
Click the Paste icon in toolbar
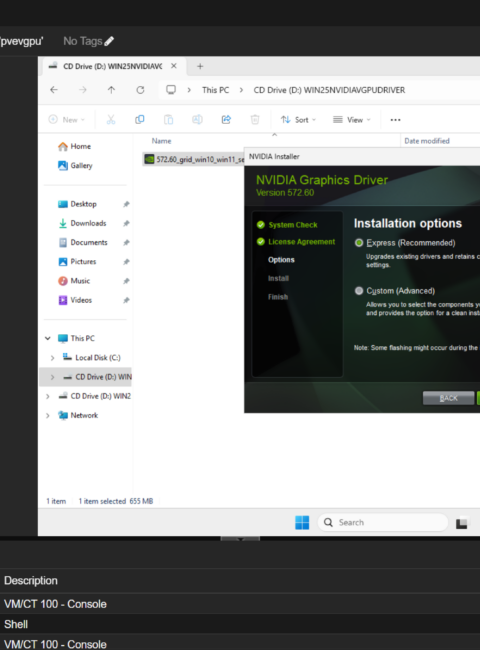(x=168, y=120)
